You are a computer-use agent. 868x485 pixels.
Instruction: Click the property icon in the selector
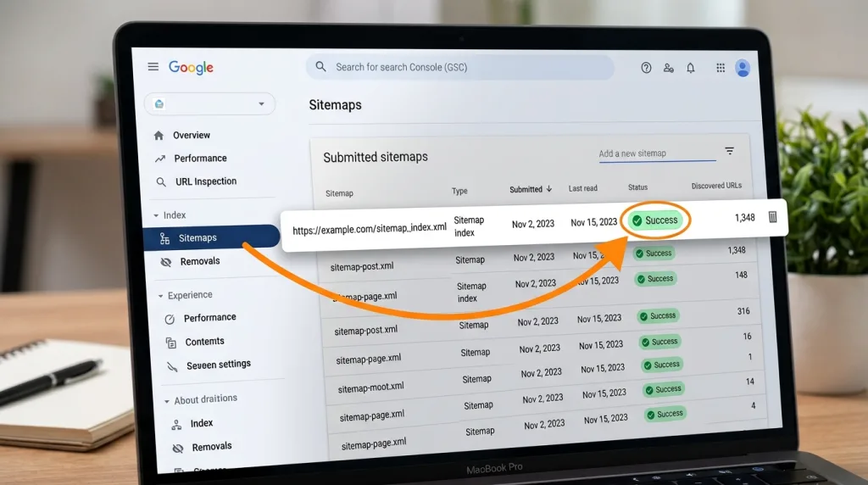pos(159,103)
